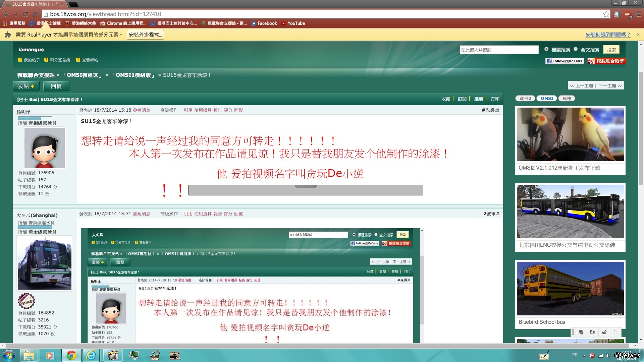The width and height of the screenshot is (644, 362).
Task: Select 全文搜索 radio button
Action: [576, 49]
